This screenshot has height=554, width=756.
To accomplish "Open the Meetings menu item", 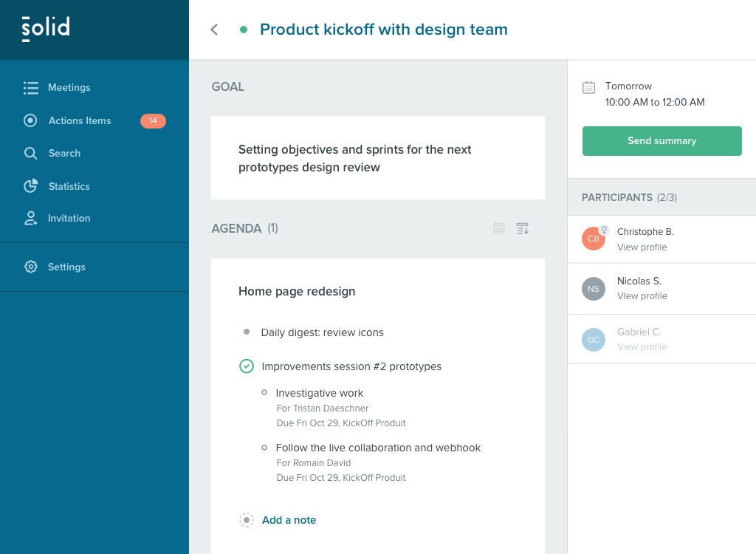I will coord(69,87).
